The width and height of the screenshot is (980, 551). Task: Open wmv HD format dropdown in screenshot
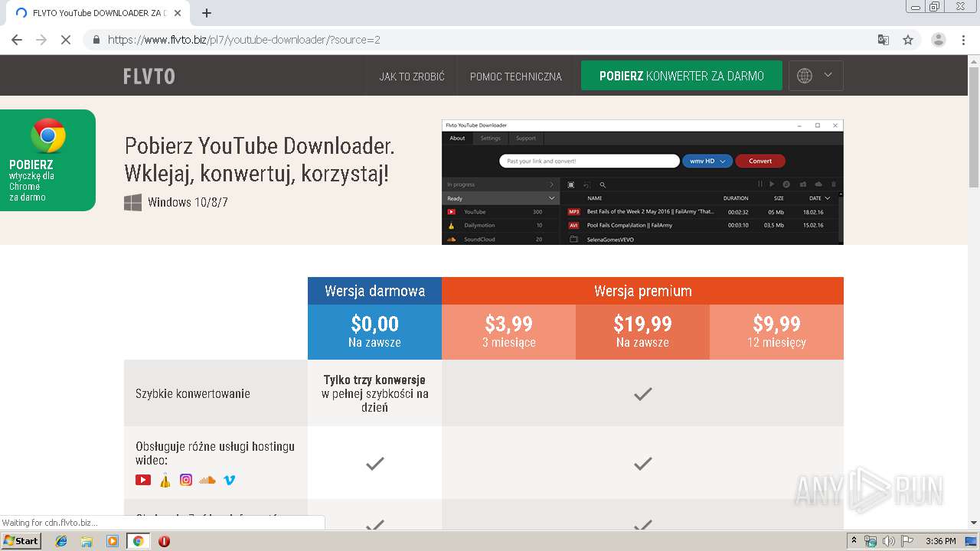[x=707, y=161]
